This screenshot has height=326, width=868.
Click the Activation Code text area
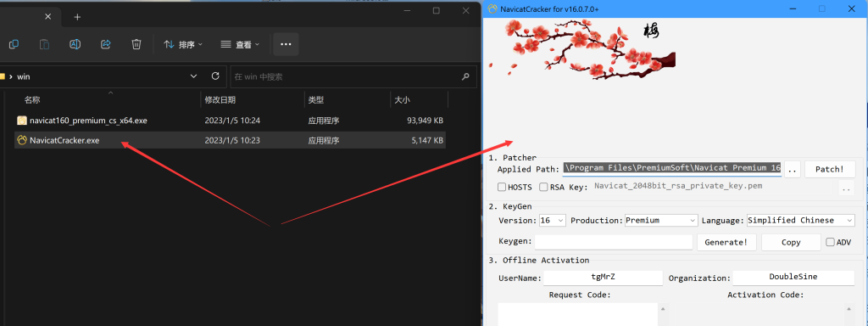coord(760,314)
